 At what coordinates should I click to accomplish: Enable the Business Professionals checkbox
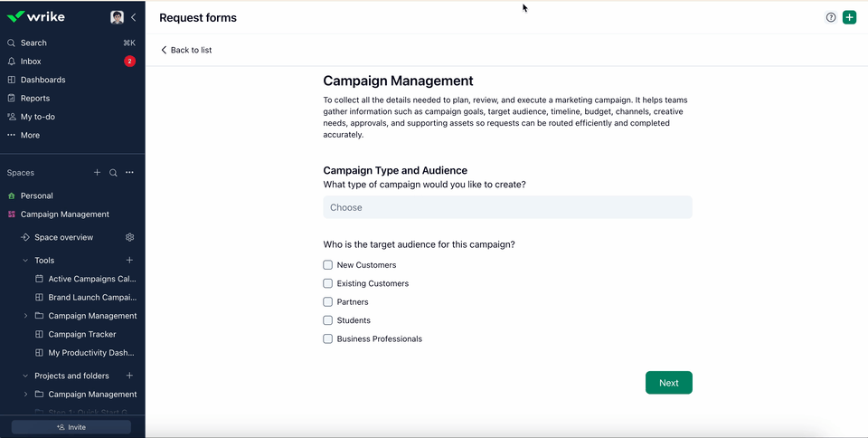(327, 338)
